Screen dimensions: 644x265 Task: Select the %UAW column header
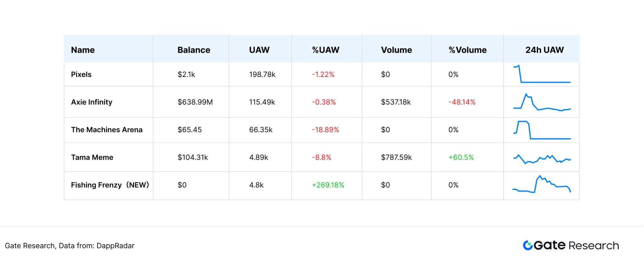tap(325, 50)
